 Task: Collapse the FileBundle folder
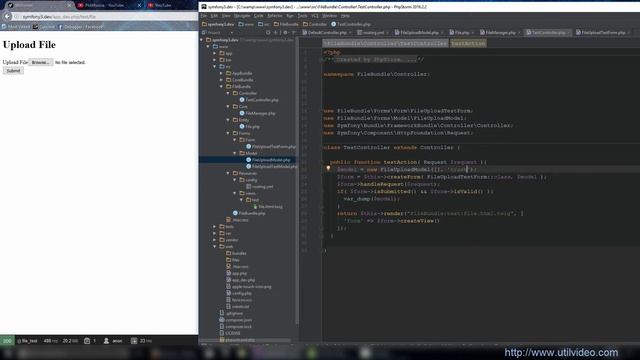(x=222, y=87)
